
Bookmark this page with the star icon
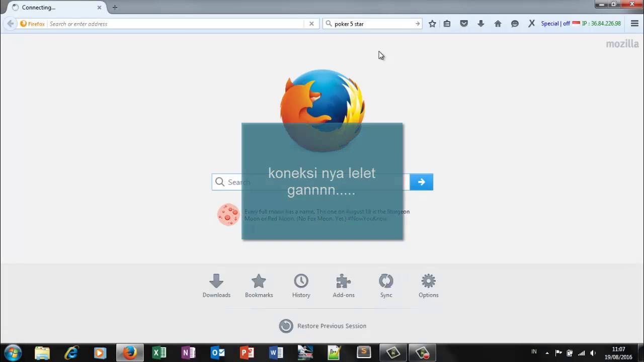[x=432, y=24]
